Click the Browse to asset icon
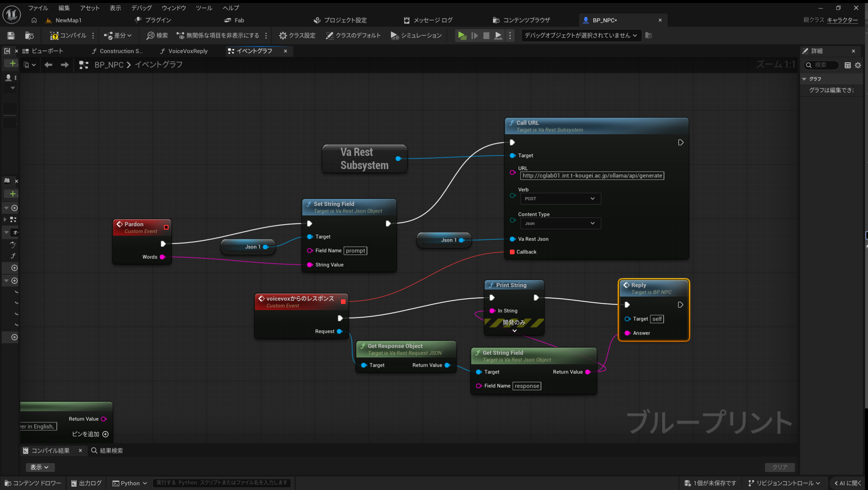 click(x=29, y=35)
